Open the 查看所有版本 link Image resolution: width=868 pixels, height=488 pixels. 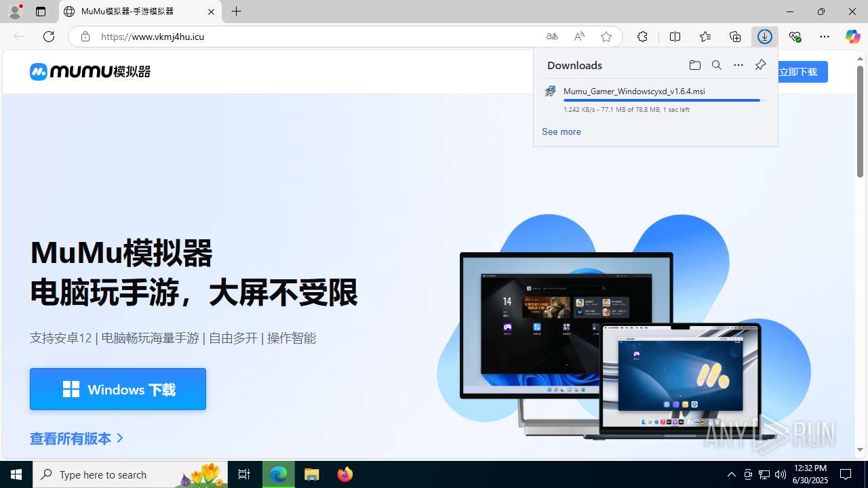point(77,439)
